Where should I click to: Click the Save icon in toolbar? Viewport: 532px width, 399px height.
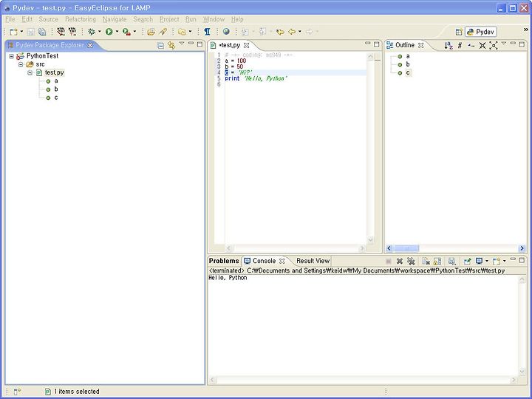click(31, 32)
